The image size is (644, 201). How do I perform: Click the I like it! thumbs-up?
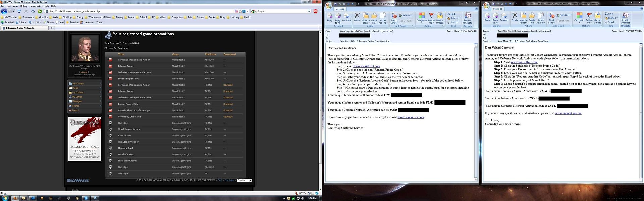(x=21, y=22)
